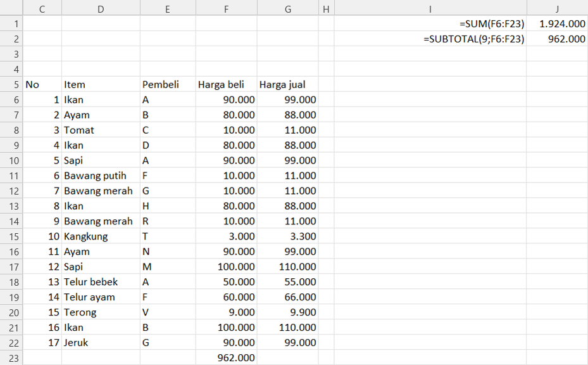Select the "Terong" item cell
The height and width of the screenshot is (365, 588).
(101, 312)
